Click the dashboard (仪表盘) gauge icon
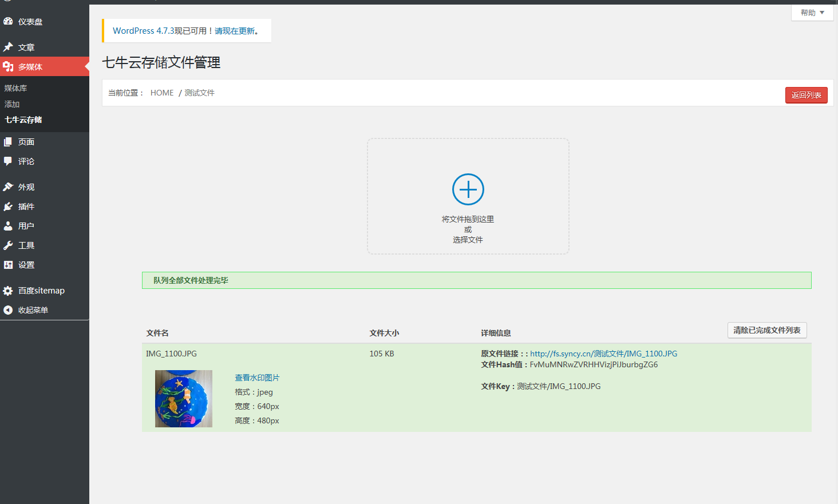The width and height of the screenshot is (838, 504). point(8,21)
